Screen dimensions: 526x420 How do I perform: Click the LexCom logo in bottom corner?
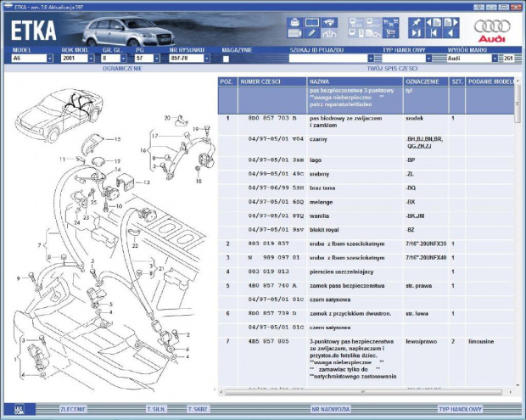[19, 409]
